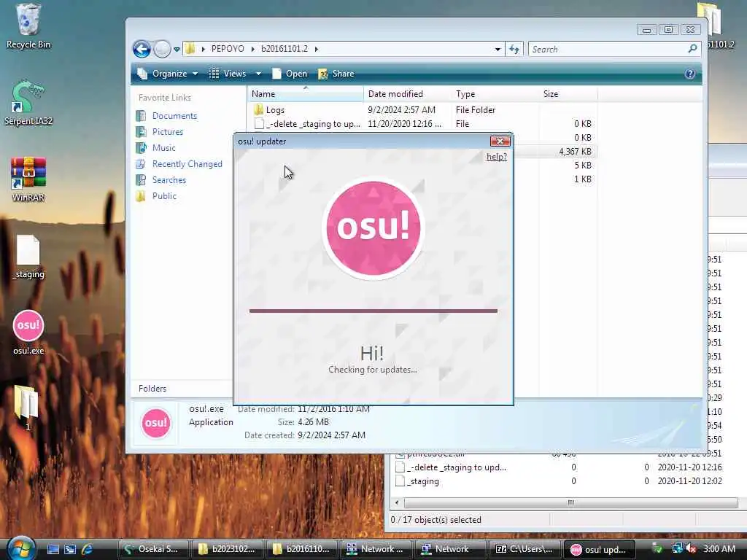Launch Internet Explorer from quick launch
Screen dimensions: 747x560
point(88,550)
